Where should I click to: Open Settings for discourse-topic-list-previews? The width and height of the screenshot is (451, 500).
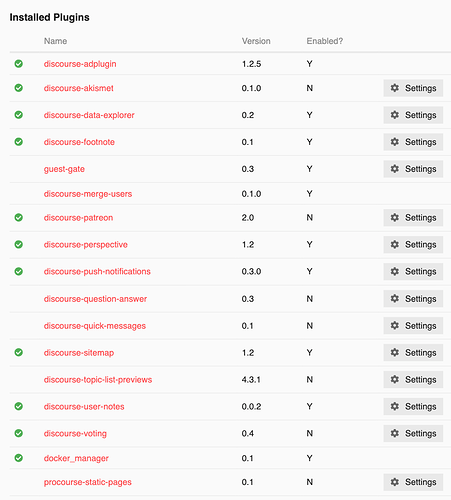413,379
